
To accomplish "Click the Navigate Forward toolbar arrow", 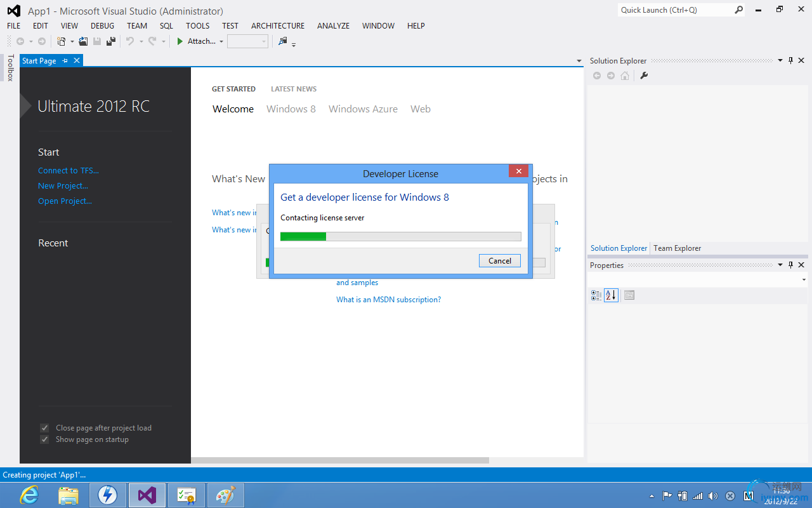I will (42, 41).
